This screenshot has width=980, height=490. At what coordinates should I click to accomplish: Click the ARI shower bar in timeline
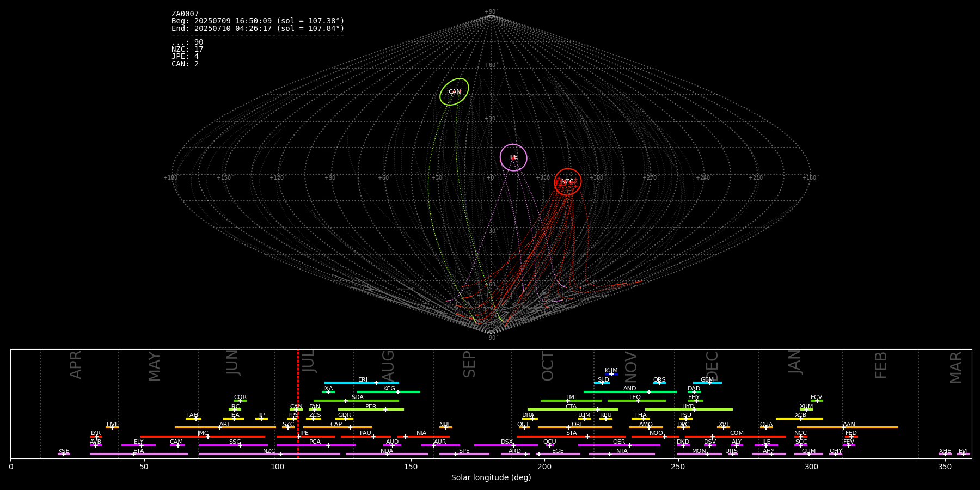click(x=225, y=427)
